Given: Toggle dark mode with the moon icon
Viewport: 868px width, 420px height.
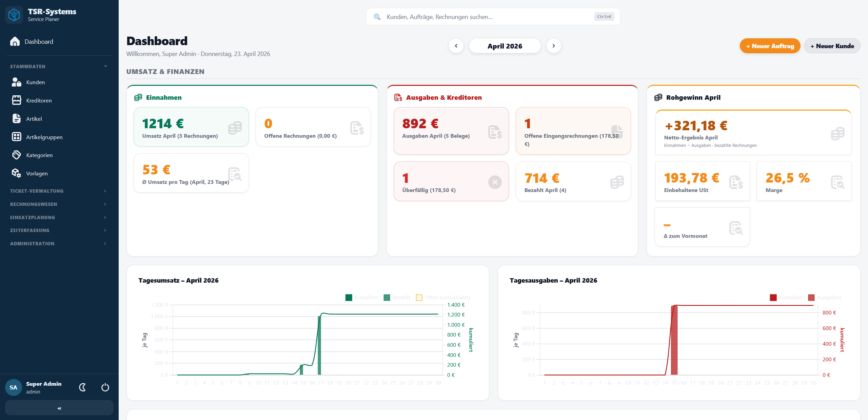Looking at the screenshot, I should click(x=82, y=387).
